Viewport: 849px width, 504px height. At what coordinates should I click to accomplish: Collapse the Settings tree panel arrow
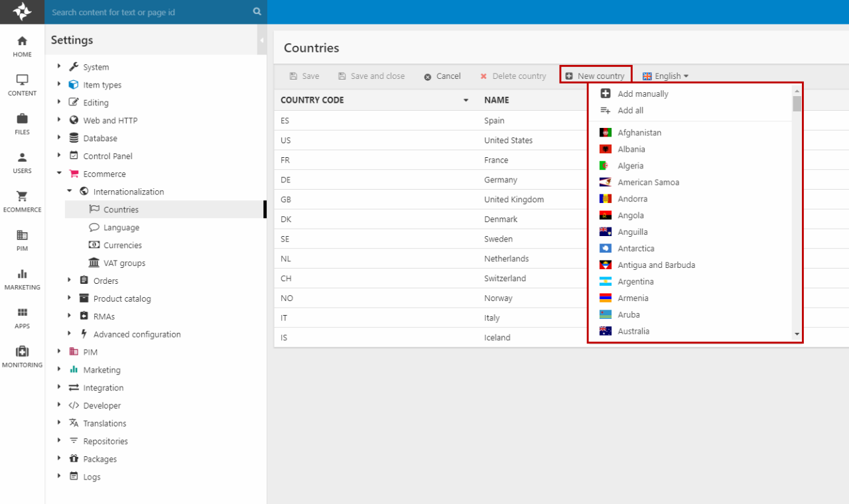pos(262,40)
